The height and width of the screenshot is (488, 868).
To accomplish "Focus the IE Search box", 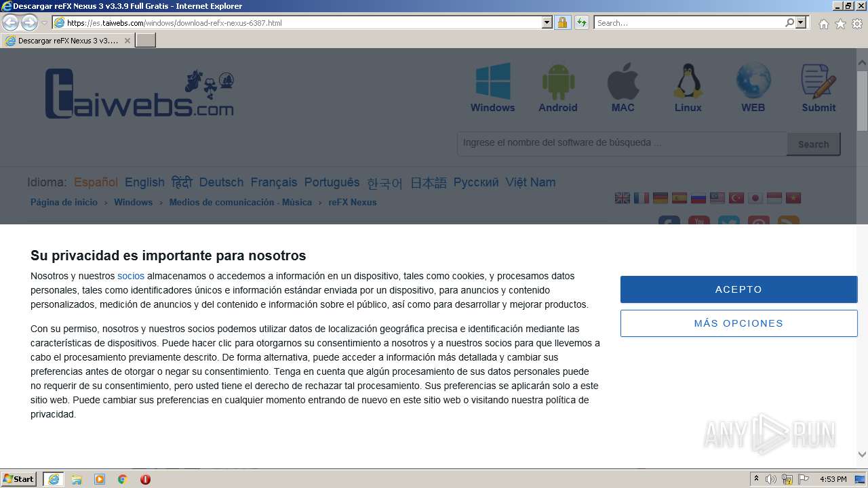I will click(689, 22).
